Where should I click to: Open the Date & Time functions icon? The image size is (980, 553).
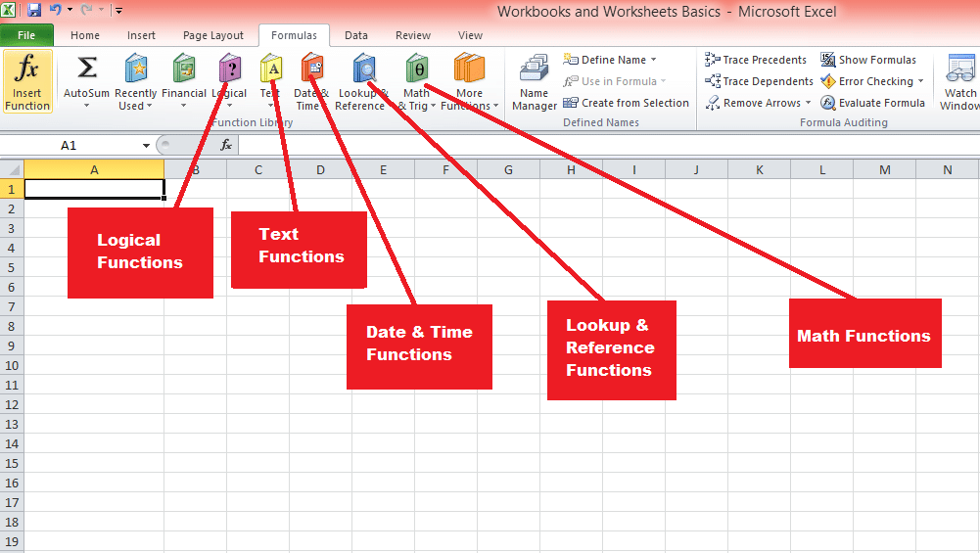tap(312, 68)
